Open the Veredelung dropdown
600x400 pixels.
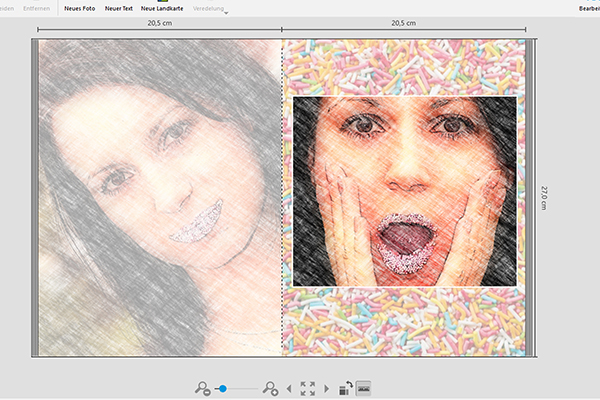[x=204, y=8]
